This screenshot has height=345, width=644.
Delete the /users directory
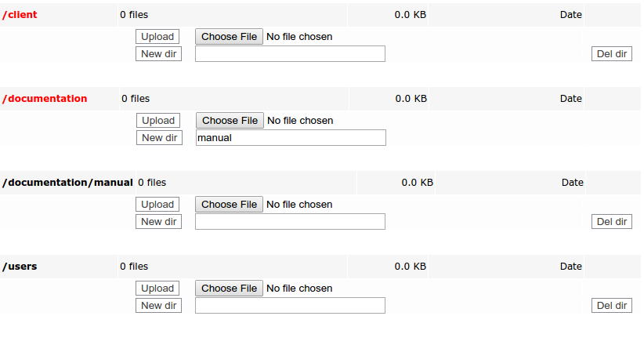(x=611, y=305)
